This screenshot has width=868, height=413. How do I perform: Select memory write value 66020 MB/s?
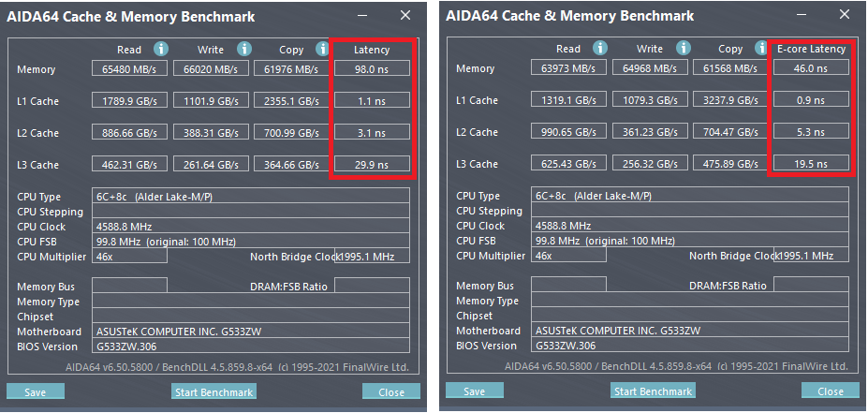click(211, 68)
